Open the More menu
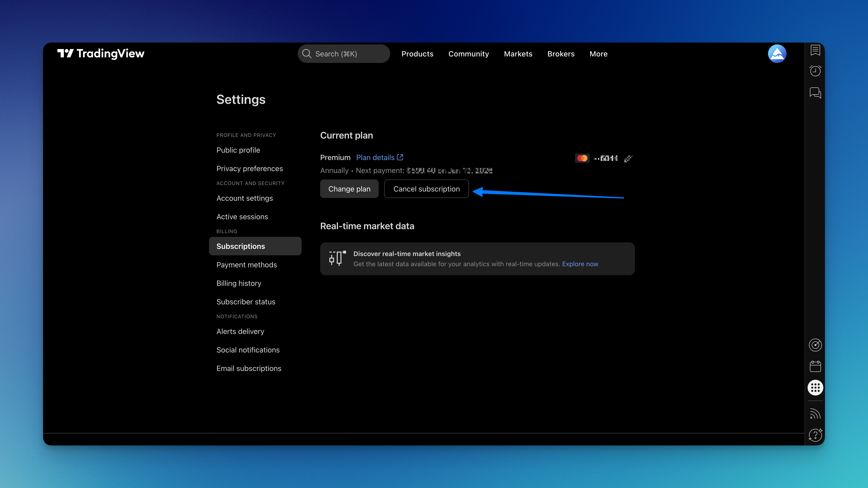The image size is (868, 488). pos(598,54)
